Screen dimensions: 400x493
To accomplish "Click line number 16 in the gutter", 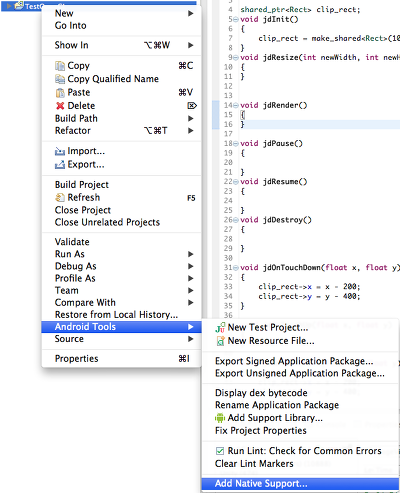I will click(228, 124).
